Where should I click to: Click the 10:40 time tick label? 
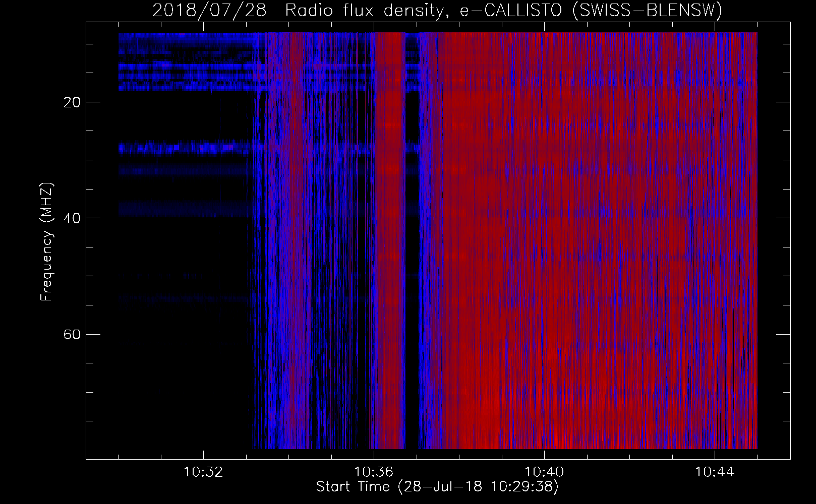544,472
